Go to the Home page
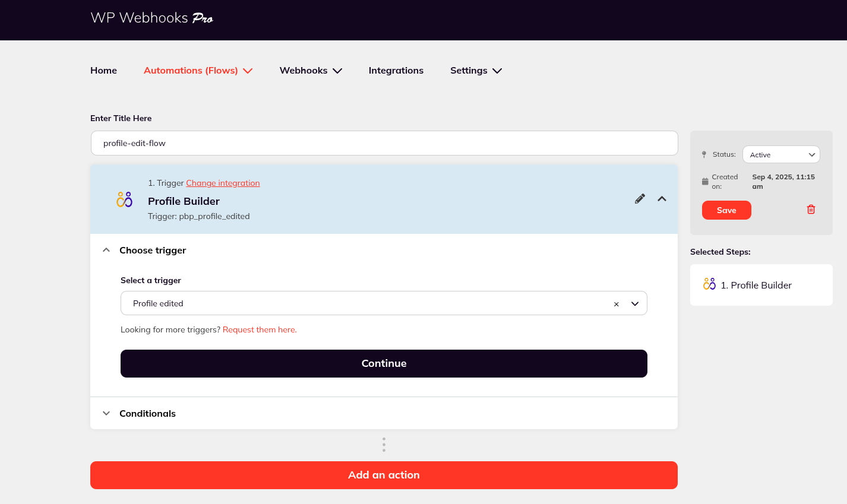Screen dimensions: 847x504 pyautogui.click(x=103, y=71)
